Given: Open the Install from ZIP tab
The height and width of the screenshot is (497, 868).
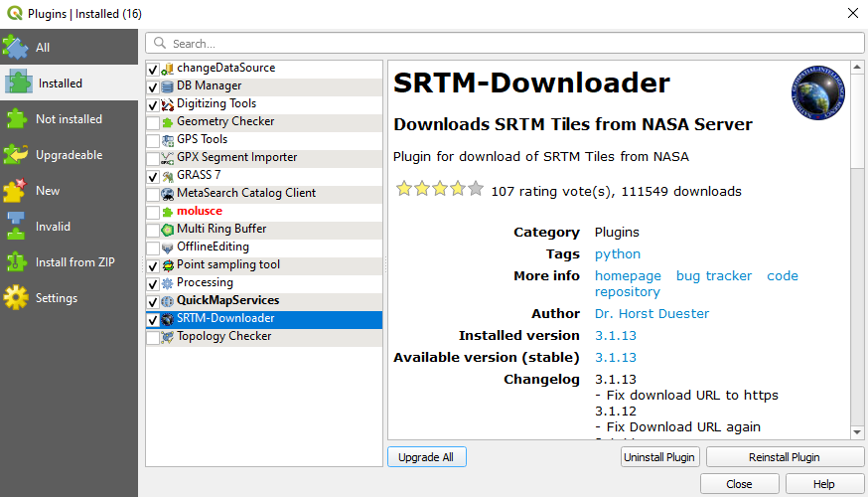Looking at the screenshot, I should [x=69, y=262].
